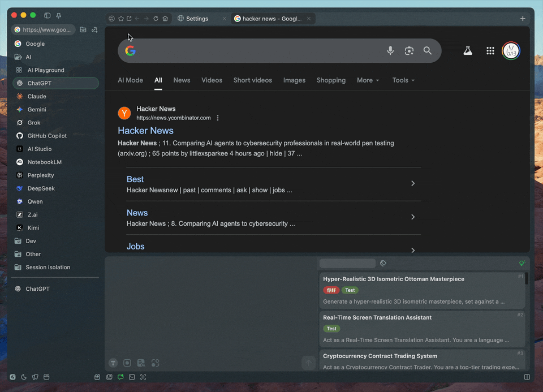
Task: Click the prompt search field
Action: pos(347,264)
